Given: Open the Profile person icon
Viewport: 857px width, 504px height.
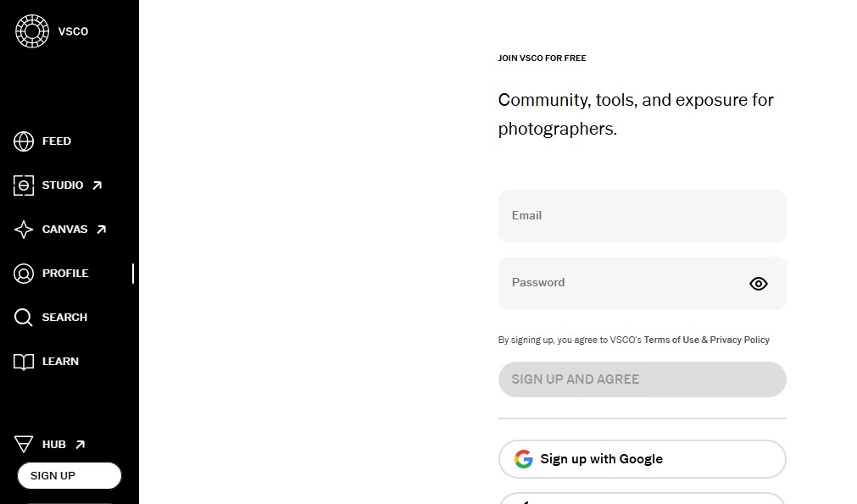Looking at the screenshot, I should click(x=24, y=274).
